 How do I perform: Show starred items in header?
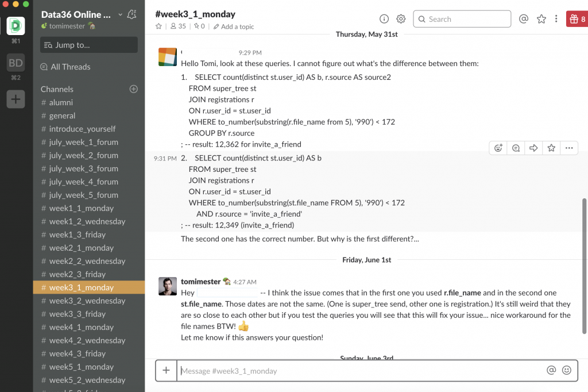541,19
